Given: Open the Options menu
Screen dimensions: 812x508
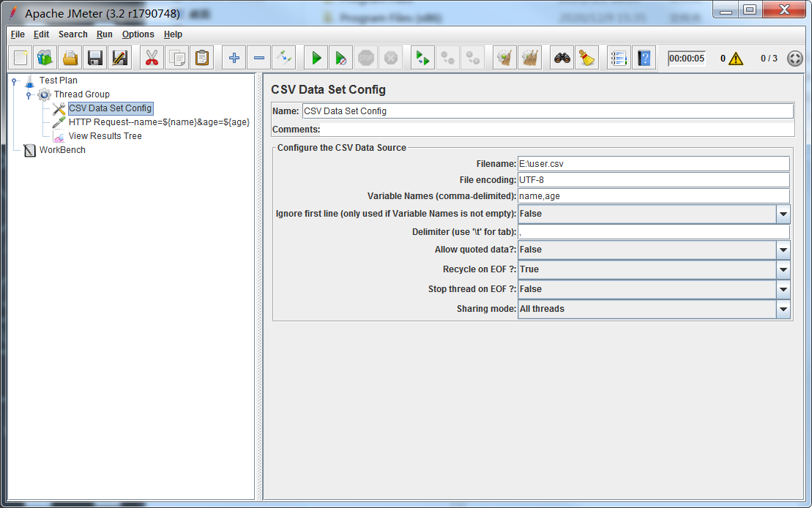Looking at the screenshot, I should coord(138,34).
